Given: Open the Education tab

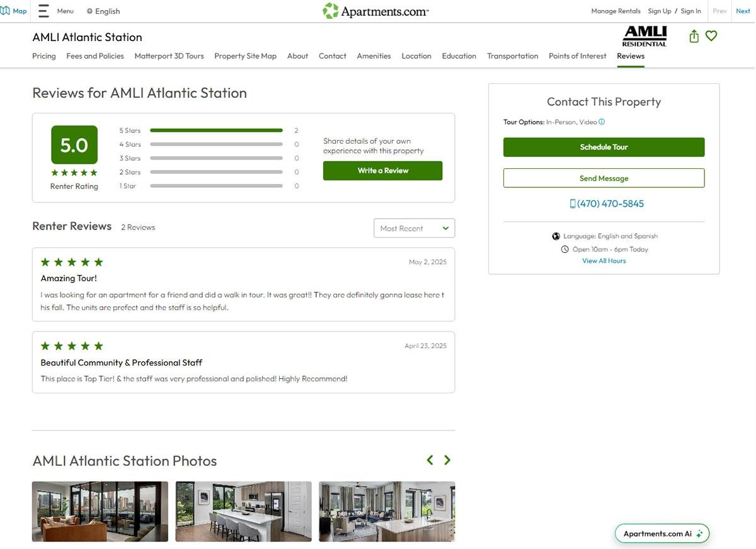Looking at the screenshot, I should tap(459, 56).
